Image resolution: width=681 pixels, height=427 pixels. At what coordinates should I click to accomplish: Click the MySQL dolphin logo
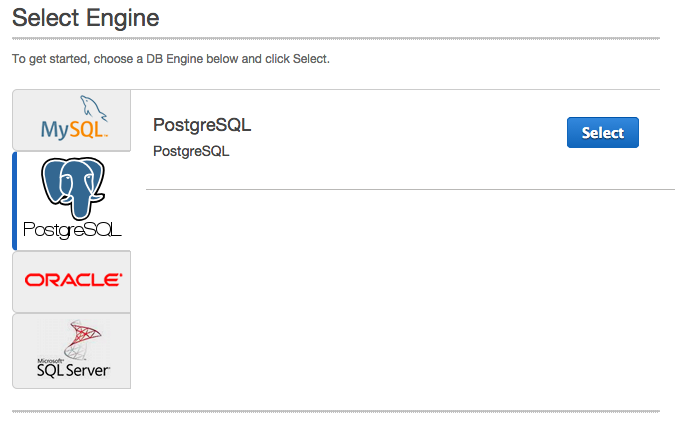[x=93, y=106]
